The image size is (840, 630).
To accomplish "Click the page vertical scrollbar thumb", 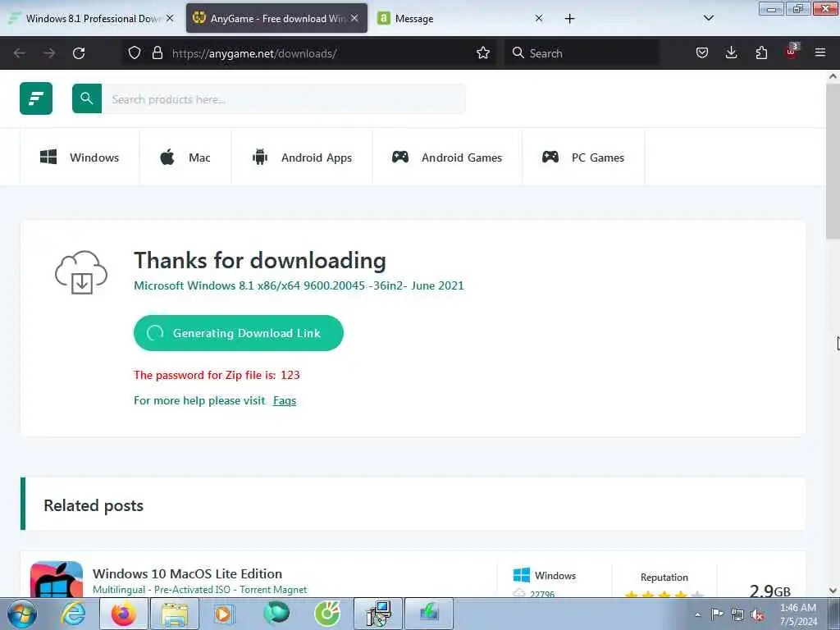I will click(833, 161).
